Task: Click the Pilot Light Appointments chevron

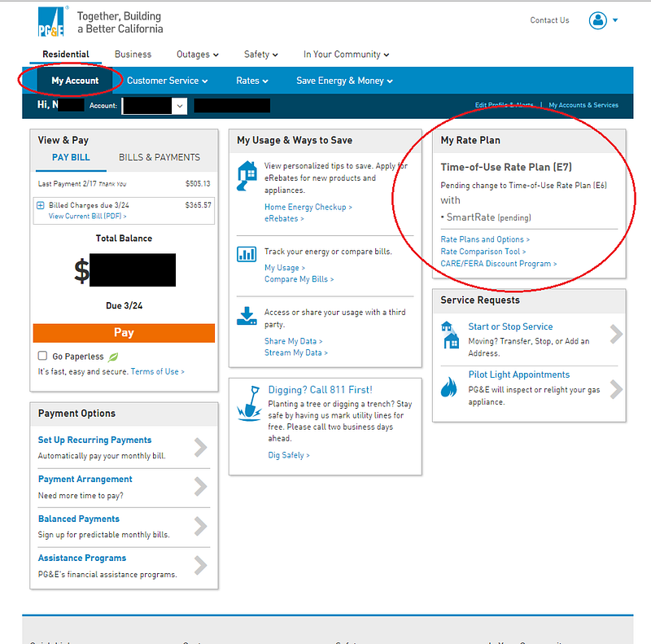Action: [x=617, y=390]
